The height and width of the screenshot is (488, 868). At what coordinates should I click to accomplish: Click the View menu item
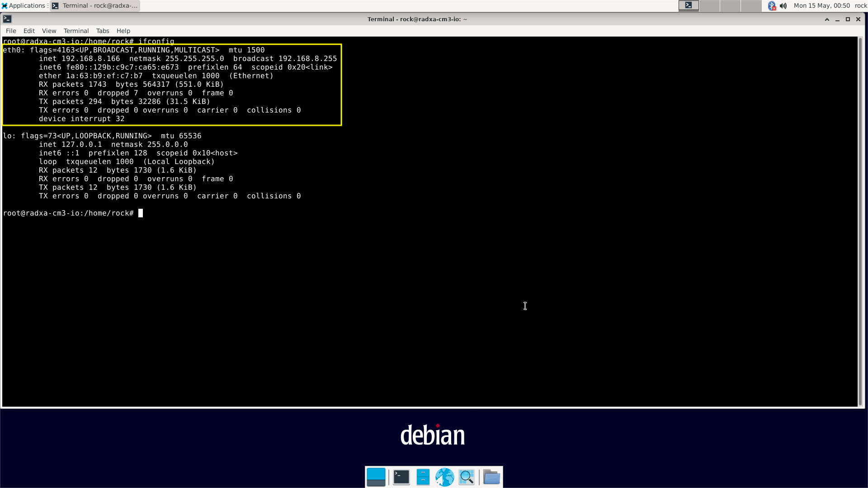(48, 30)
